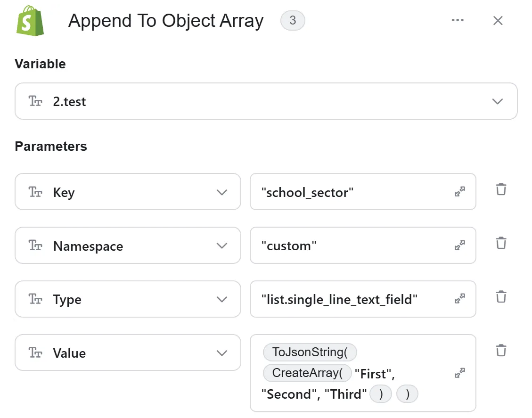Open the Value parameter name dropdown
Image resolution: width=532 pixels, height=418 pixels.
coord(128,352)
